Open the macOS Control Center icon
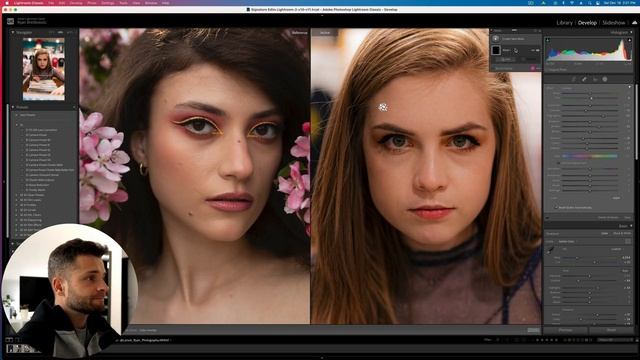The image size is (640, 360). pyautogui.click(x=598, y=3)
